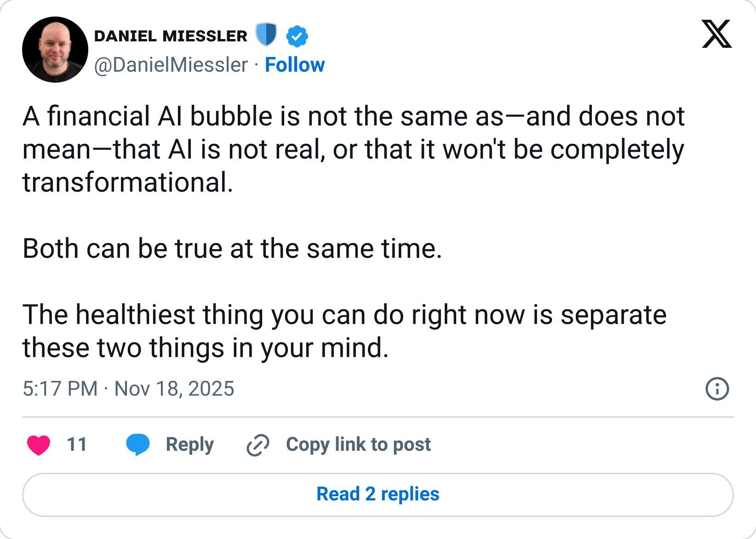This screenshot has height=539, width=756.
Task: Select the blue verified checkmark badge
Action: (x=297, y=35)
